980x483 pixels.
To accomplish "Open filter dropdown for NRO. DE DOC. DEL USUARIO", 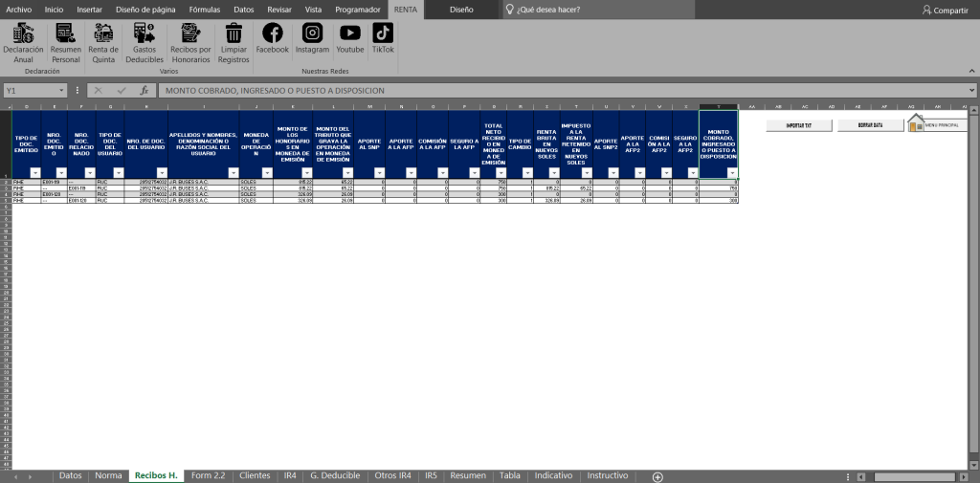I will [162, 173].
